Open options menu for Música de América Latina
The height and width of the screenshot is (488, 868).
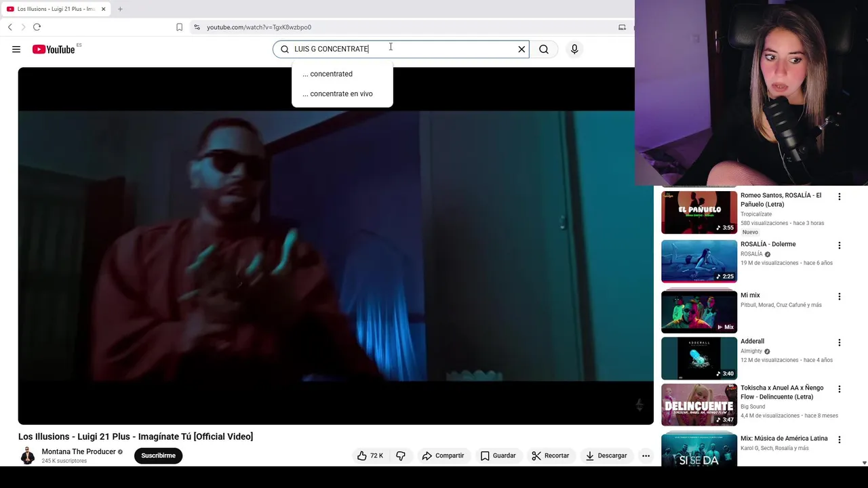[x=840, y=439]
